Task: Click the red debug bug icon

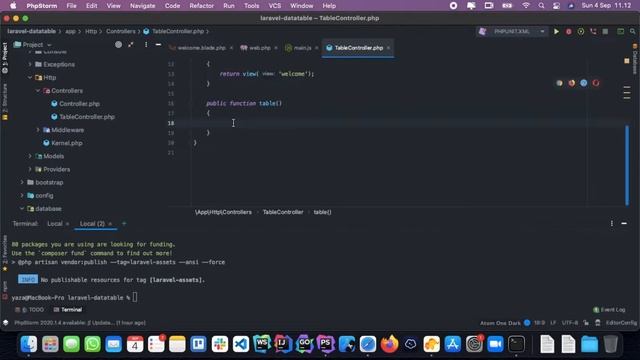Action: [x=568, y=31]
